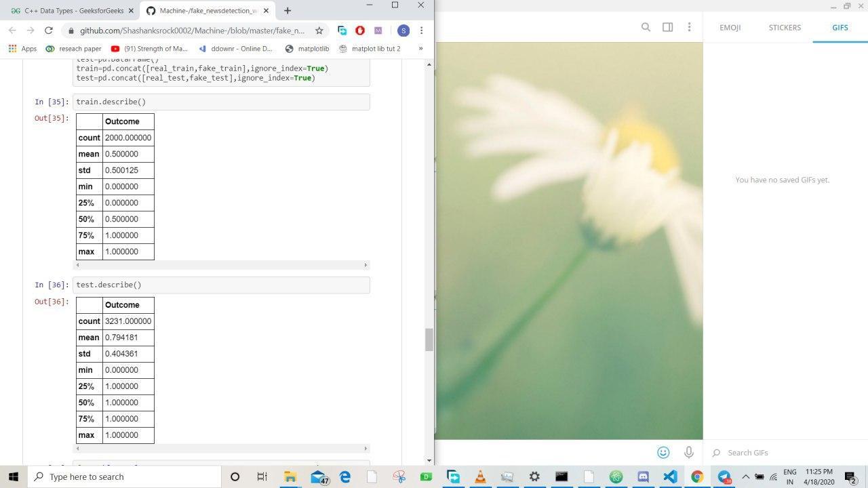Screen dimensions: 868x488
Task: Open VLC media player from taskbar
Action: (480, 476)
